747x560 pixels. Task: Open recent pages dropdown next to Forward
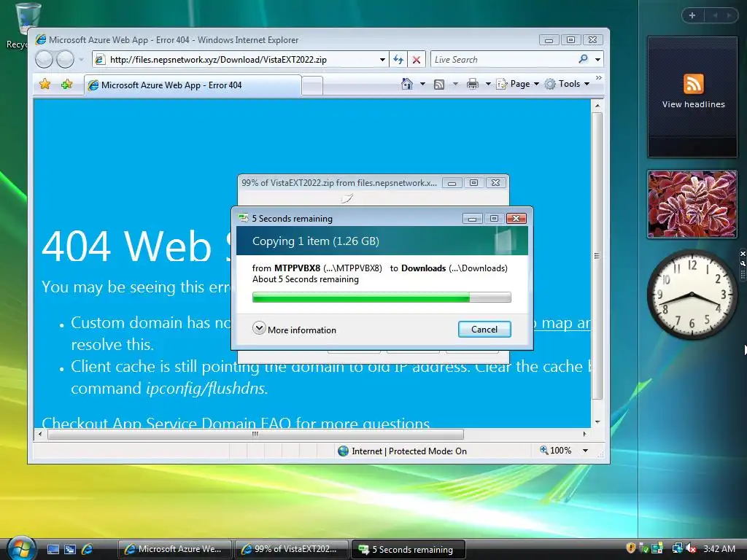coord(82,60)
